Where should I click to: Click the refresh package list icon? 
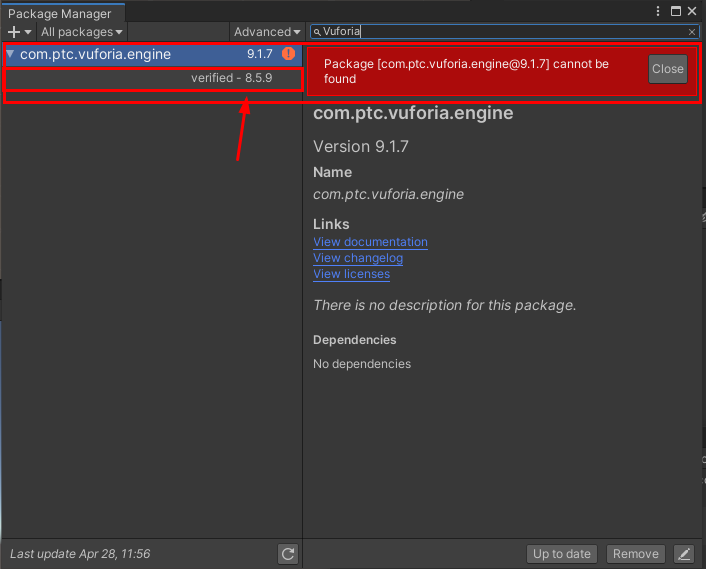[x=288, y=554]
